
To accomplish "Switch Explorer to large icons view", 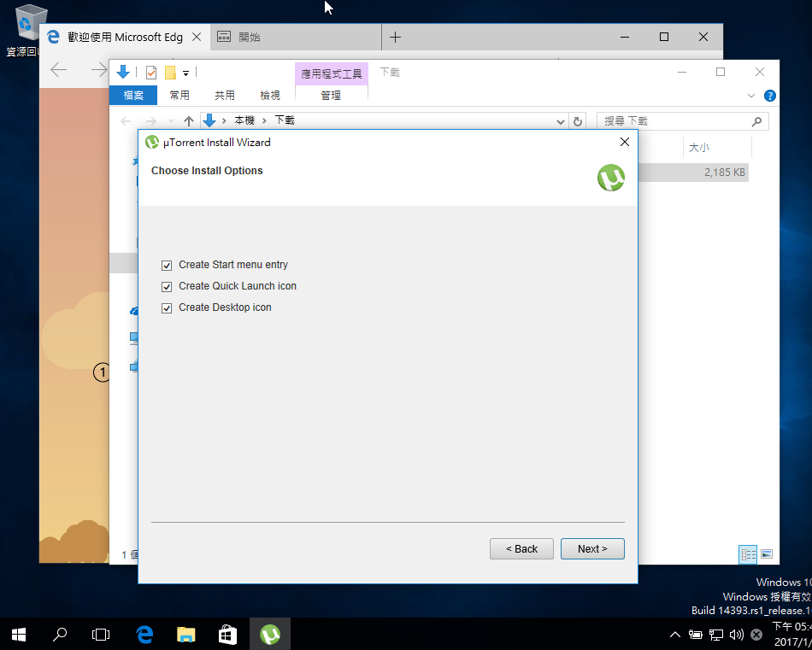I will [x=767, y=554].
